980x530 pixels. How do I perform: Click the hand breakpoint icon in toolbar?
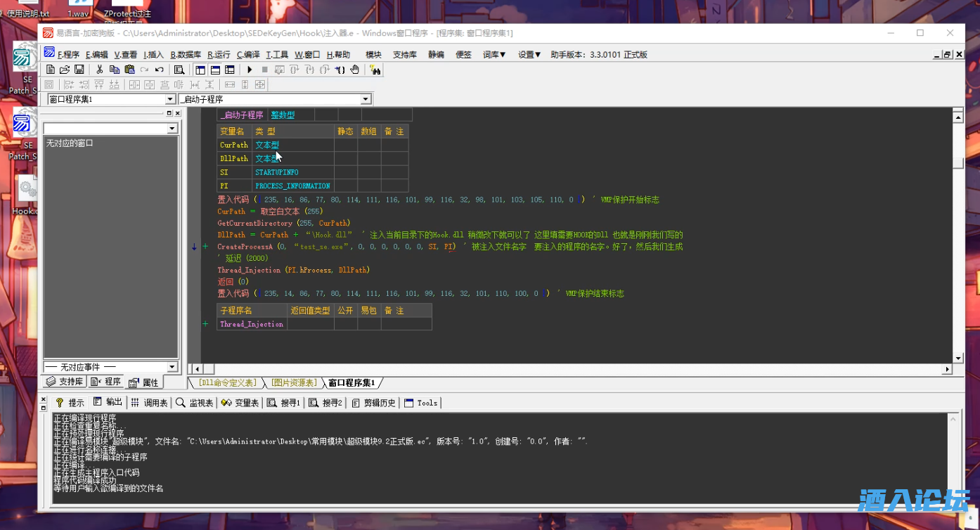[x=355, y=70]
